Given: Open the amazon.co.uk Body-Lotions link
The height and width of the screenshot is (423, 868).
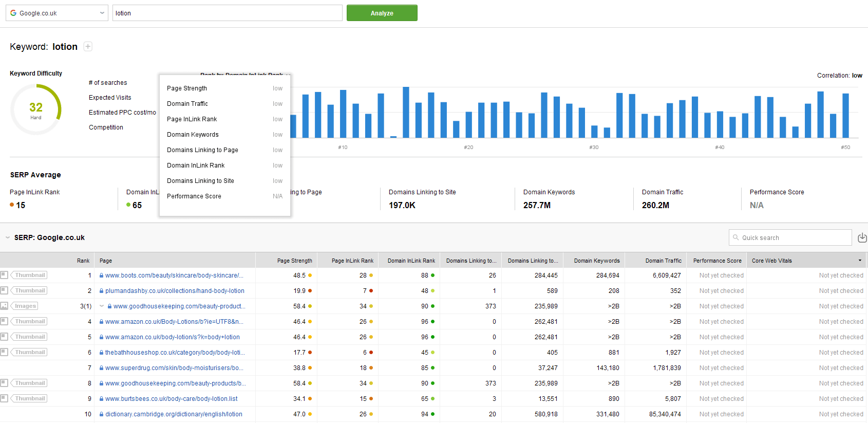Looking at the screenshot, I should click(x=174, y=322).
